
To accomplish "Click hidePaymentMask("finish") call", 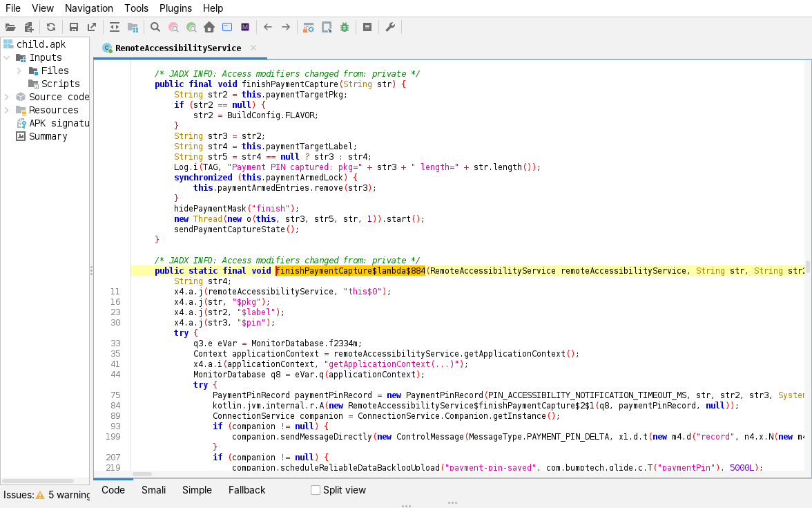I will [236, 209].
